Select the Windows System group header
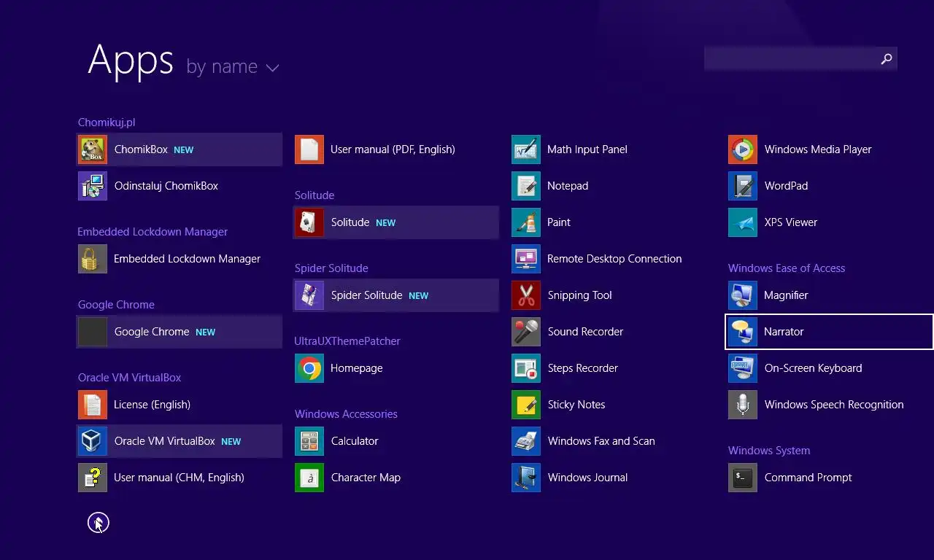The width and height of the screenshot is (934, 560). tap(769, 451)
